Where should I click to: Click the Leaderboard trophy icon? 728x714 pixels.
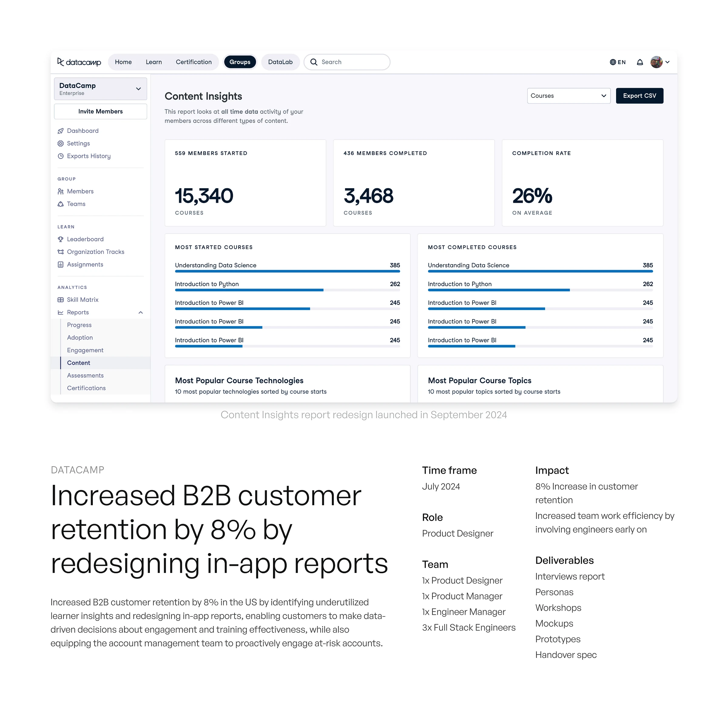(60, 239)
